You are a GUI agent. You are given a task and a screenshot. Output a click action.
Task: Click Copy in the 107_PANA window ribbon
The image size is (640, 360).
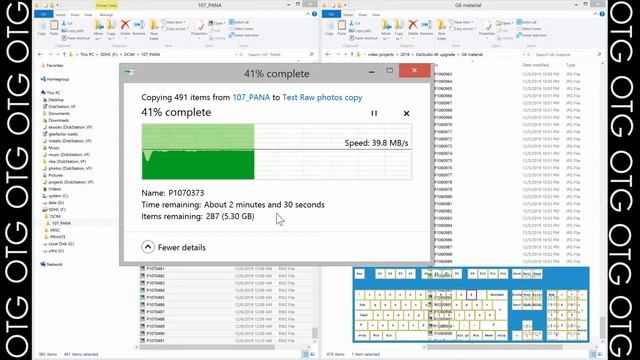(x=42, y=28)
